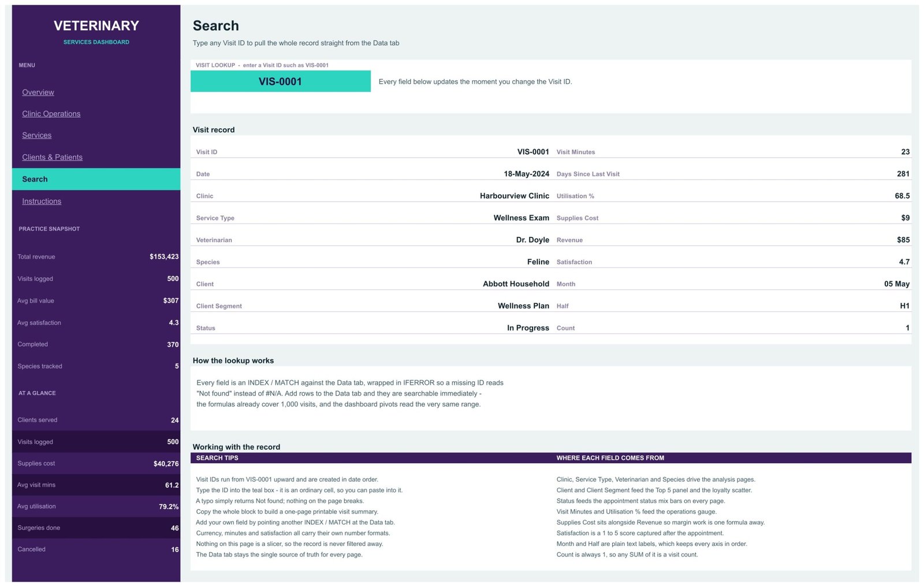Click the Wellness Plan segment value

point(524,306)
